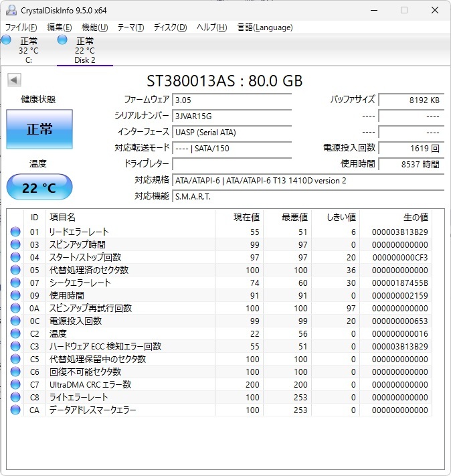Click the previous disk arrow button
451x476 pixels.
click(x=13, y=80)
